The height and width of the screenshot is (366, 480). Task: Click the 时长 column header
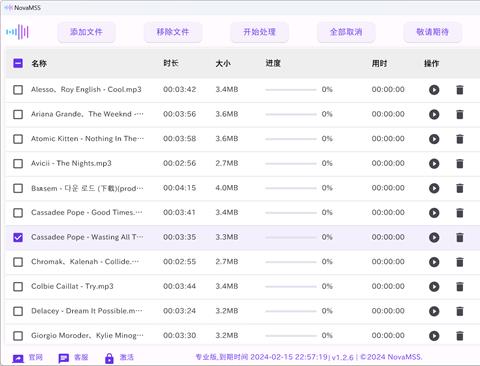point(171,63)
